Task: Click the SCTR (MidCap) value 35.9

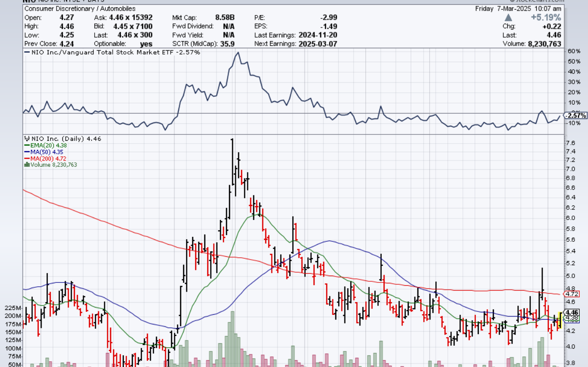Action: [228, 44]
